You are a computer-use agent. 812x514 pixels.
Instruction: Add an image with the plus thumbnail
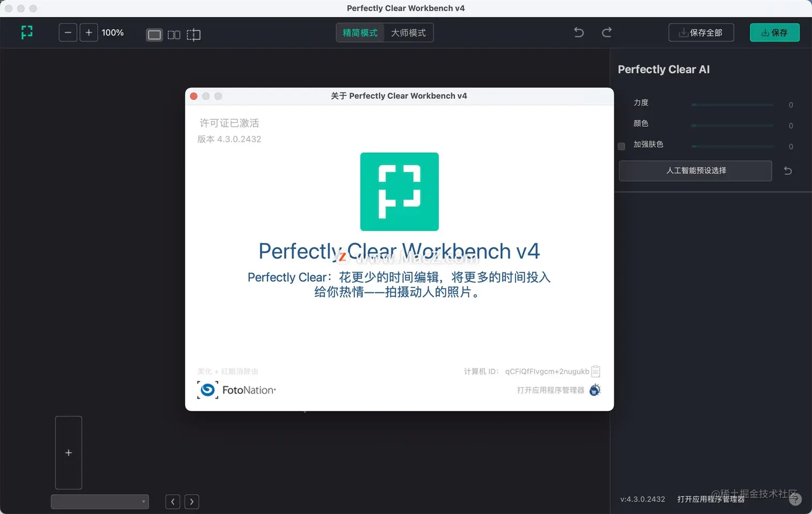69,453
